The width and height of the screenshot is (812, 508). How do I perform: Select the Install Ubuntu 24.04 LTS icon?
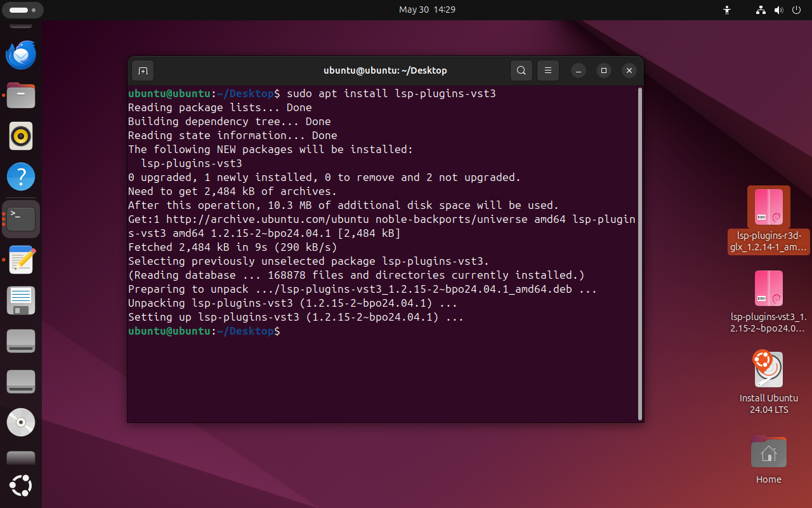[769, 382]
